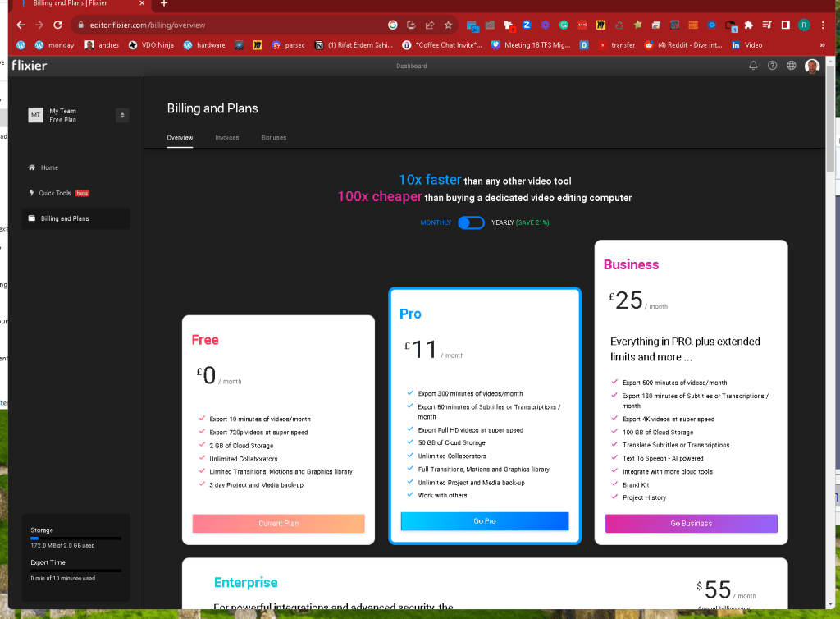Open the VDO.Ninja bookmark

[151, 45]
